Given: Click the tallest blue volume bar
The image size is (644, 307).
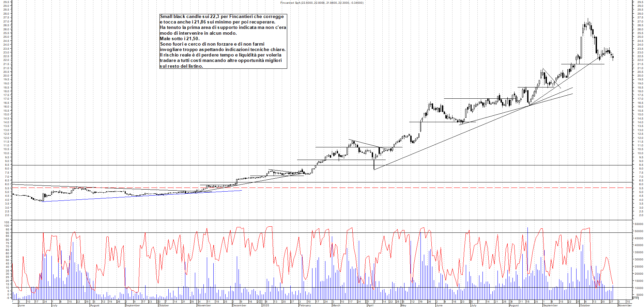Looking at the screenshot, I should click(x=527, y=259).
